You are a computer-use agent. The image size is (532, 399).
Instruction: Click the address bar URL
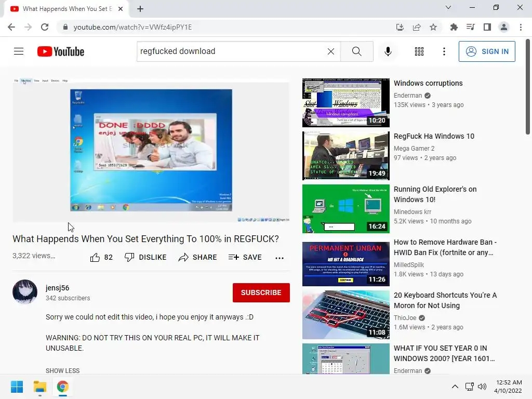132,27
